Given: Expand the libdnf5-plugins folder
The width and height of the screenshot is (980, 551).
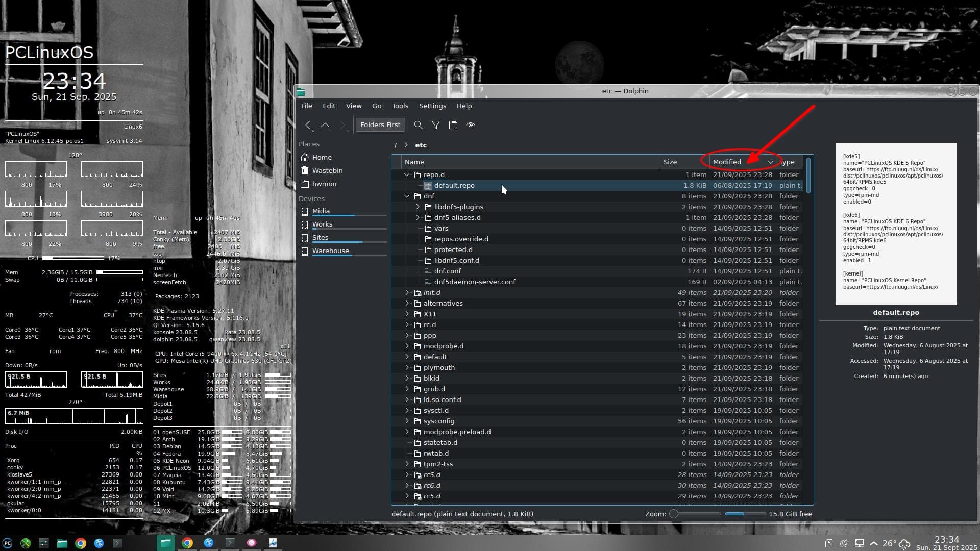Looking at the screenshot, I should click(418, 207).
